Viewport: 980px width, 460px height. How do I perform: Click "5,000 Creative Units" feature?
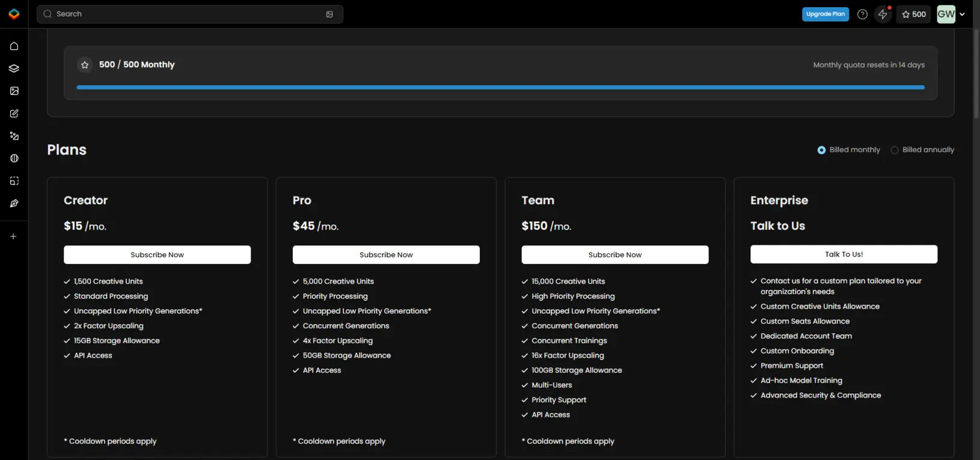coord(338,281)
